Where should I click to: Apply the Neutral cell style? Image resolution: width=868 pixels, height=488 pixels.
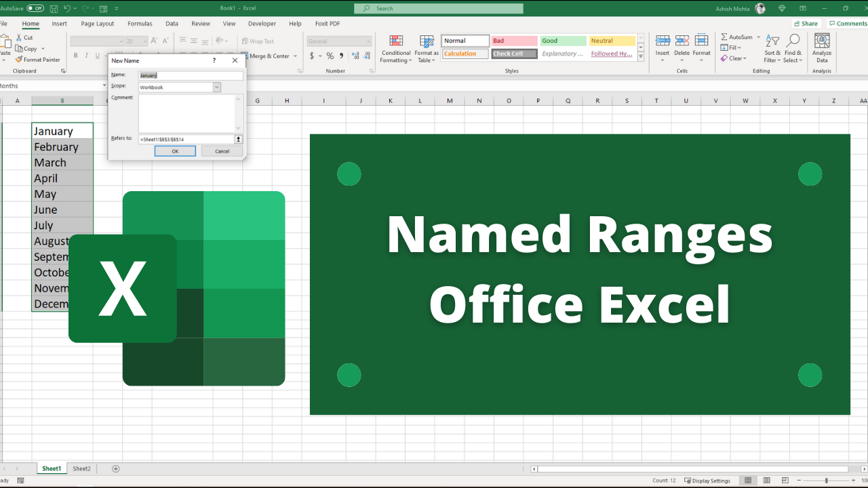(612, 41)
